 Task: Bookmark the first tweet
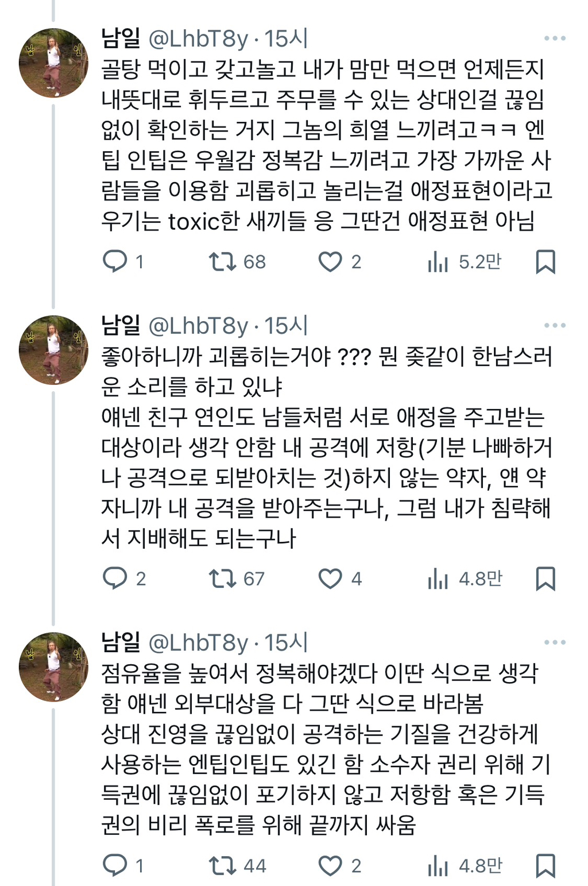tap(545, 261)
